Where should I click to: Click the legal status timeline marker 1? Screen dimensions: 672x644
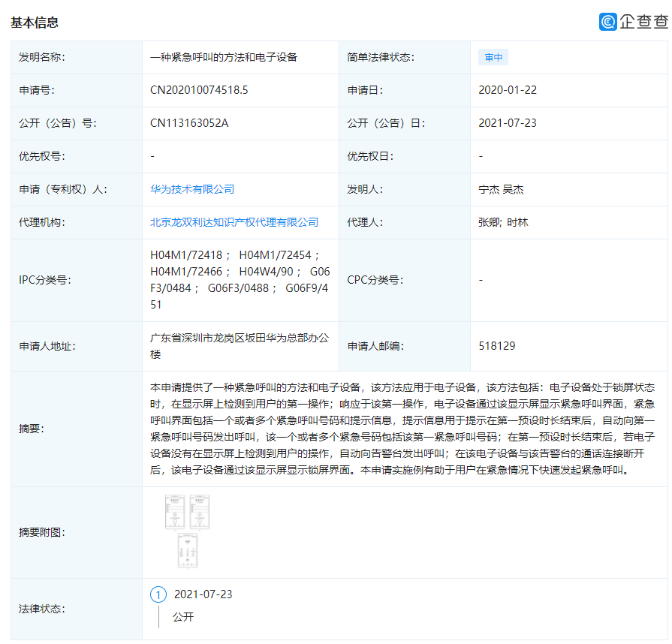point(158,594)
